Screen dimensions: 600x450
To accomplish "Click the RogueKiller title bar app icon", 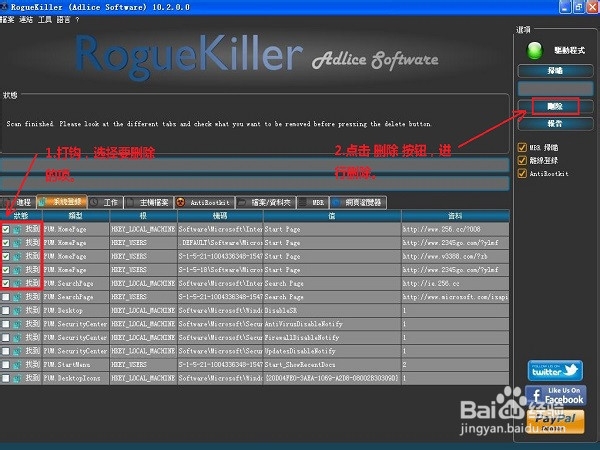I will [4, 7].
